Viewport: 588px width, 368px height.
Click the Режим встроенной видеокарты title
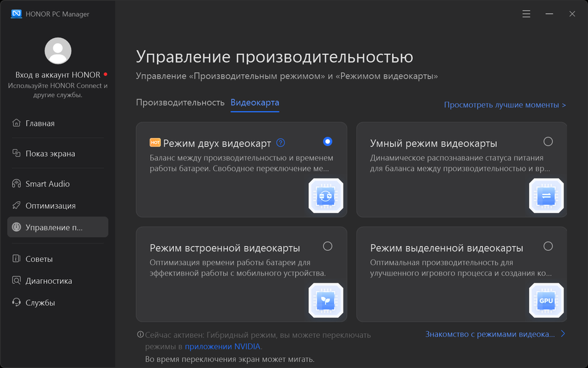[225, 248]
